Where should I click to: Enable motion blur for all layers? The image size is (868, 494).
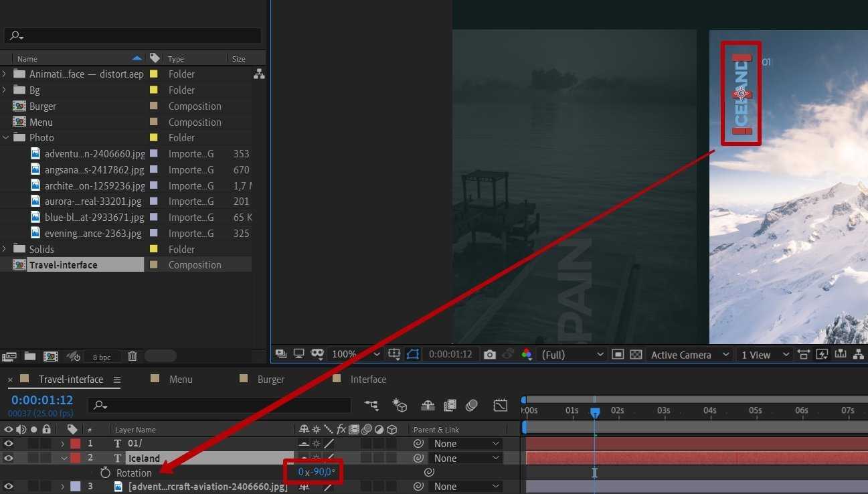coord(472,405)
